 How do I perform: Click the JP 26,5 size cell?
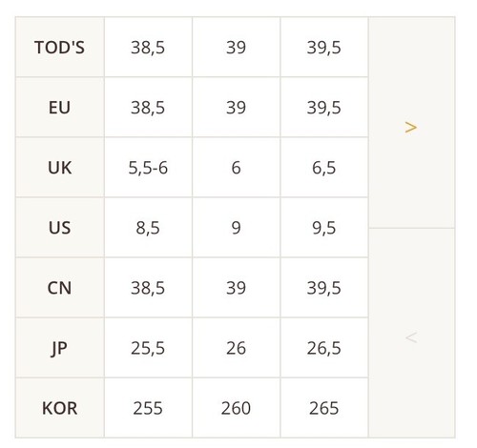coord(324,348)
